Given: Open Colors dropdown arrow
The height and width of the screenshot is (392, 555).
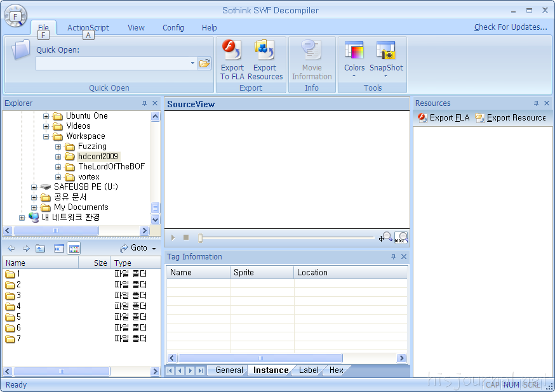Looking at the screenshot, I should (x=354, y=76).
